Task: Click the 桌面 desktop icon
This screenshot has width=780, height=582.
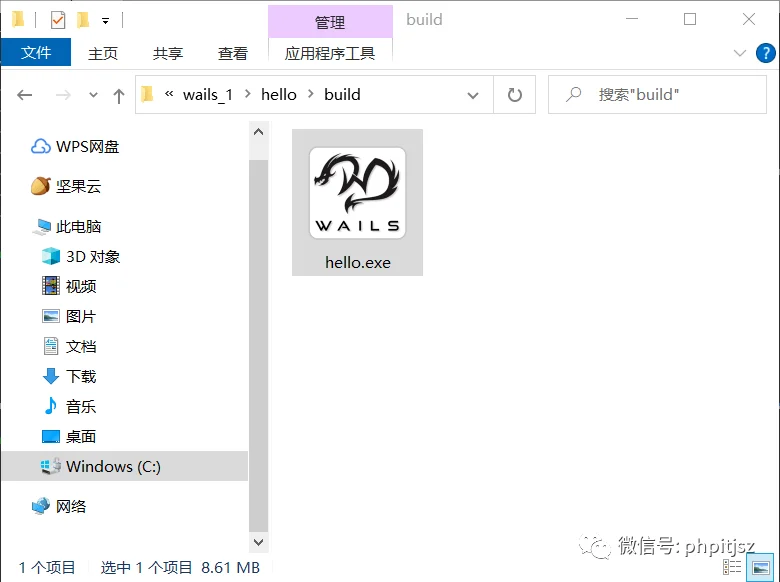Action: (x=51, y=437)
